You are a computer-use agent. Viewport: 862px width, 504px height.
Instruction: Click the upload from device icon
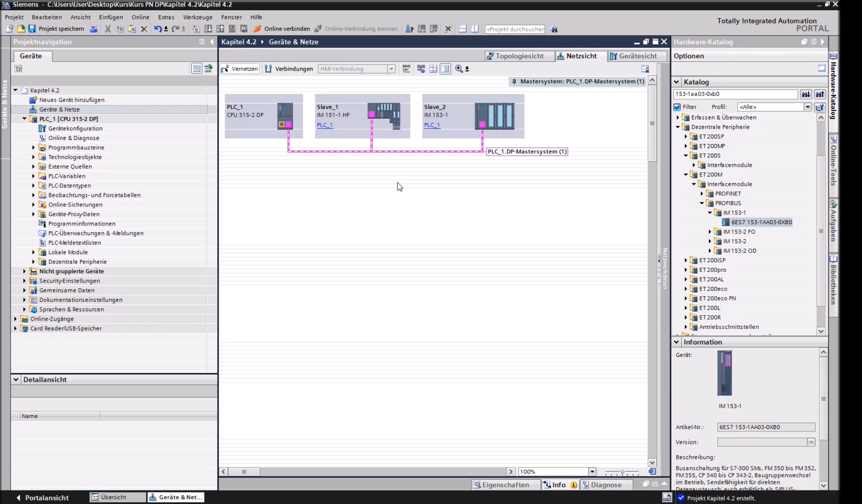220,29
